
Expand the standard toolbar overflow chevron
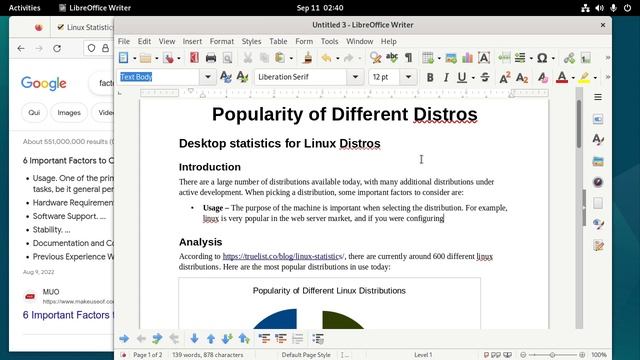coord(607,58)
